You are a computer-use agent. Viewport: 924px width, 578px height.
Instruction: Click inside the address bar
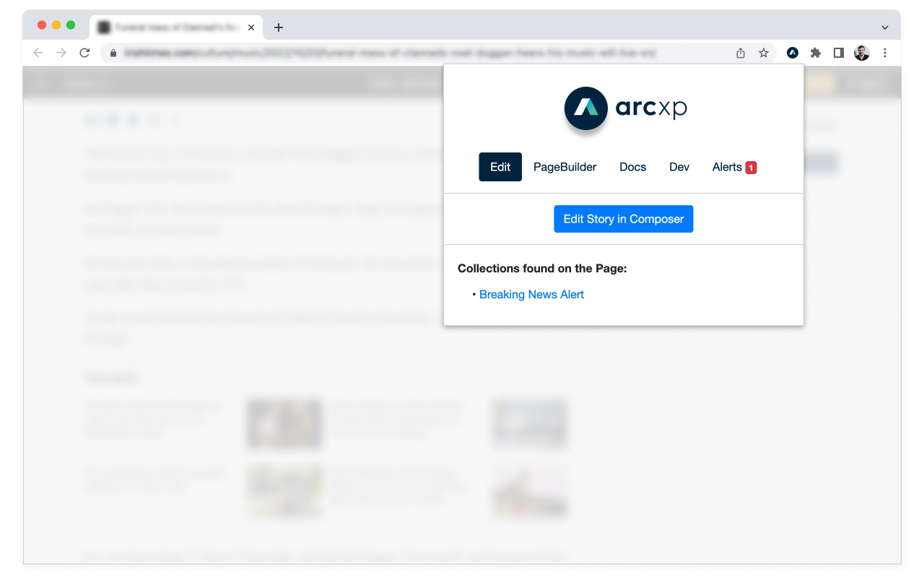click(x=361, y=52)
